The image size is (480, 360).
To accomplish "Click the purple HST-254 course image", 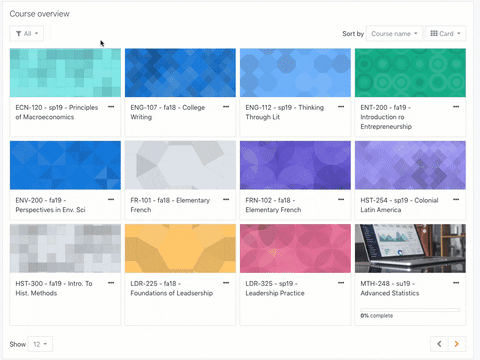I will pyautogui.click(x=410, y=165).
